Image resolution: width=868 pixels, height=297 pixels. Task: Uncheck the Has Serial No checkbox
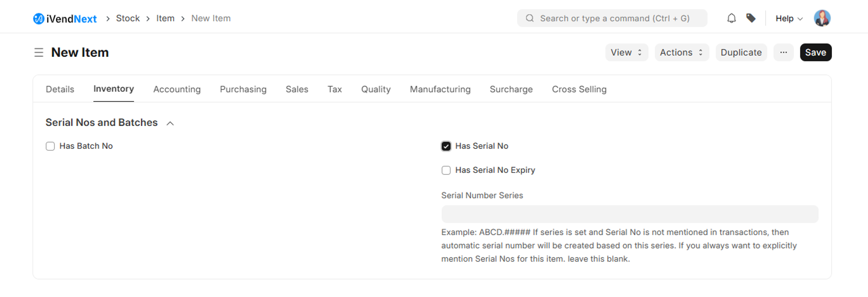(x=446, y=146)
